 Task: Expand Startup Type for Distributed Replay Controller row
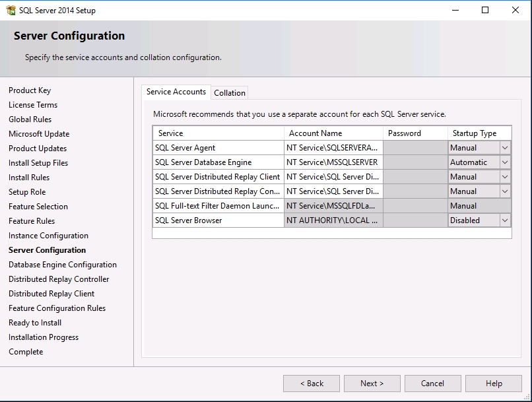(505, 191)
